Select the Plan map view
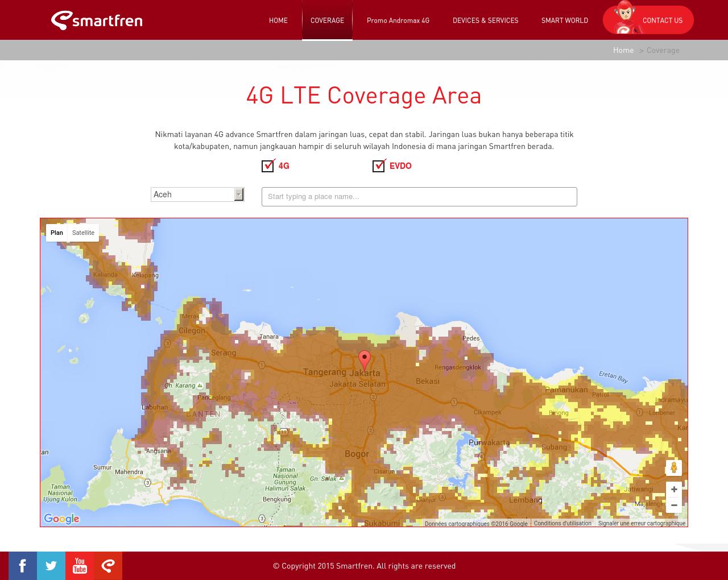Screen dimensions: 728x580 coord(56,233)
